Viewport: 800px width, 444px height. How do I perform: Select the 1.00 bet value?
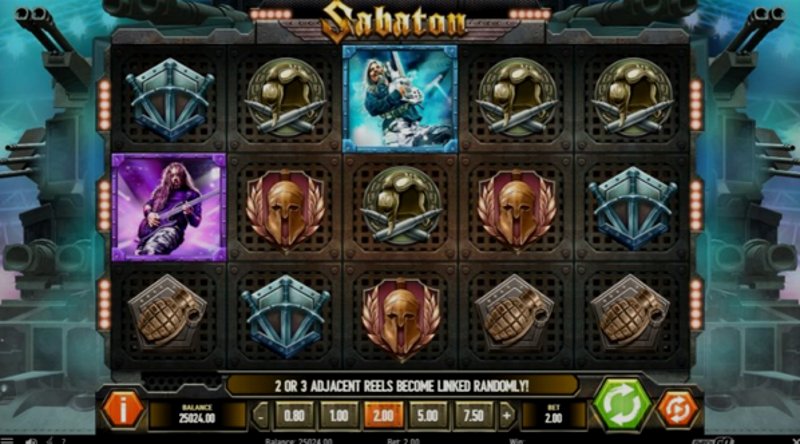click(x=339, y=415)
